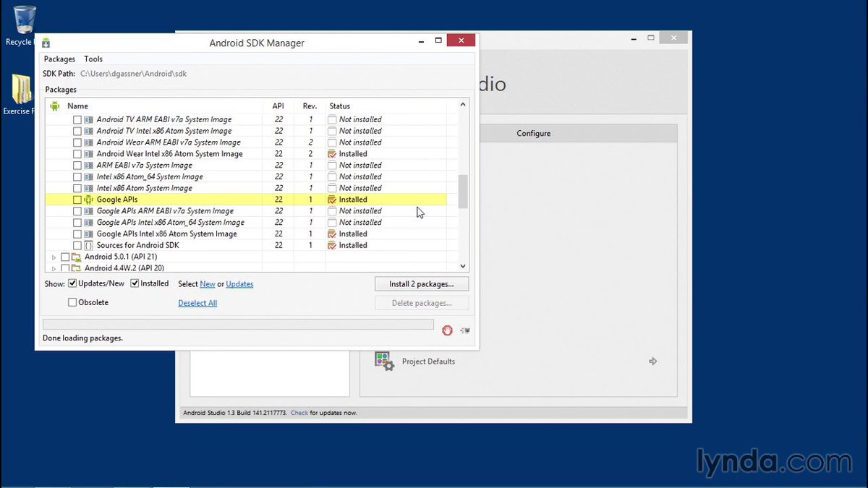The width and height of the screenshot is (868, 488).
Task: Select the Google APIs Intel x86 Atom System Image row
Action: (246, 234)
